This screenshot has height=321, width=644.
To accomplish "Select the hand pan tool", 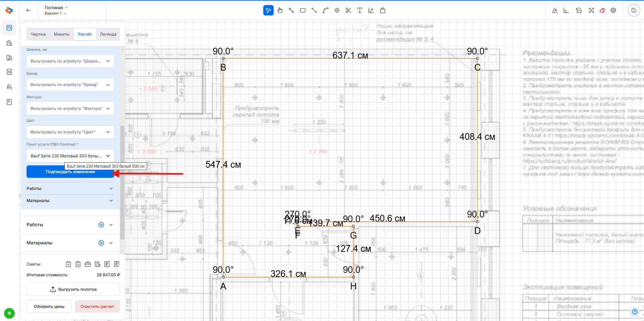I will coord(280,10).
